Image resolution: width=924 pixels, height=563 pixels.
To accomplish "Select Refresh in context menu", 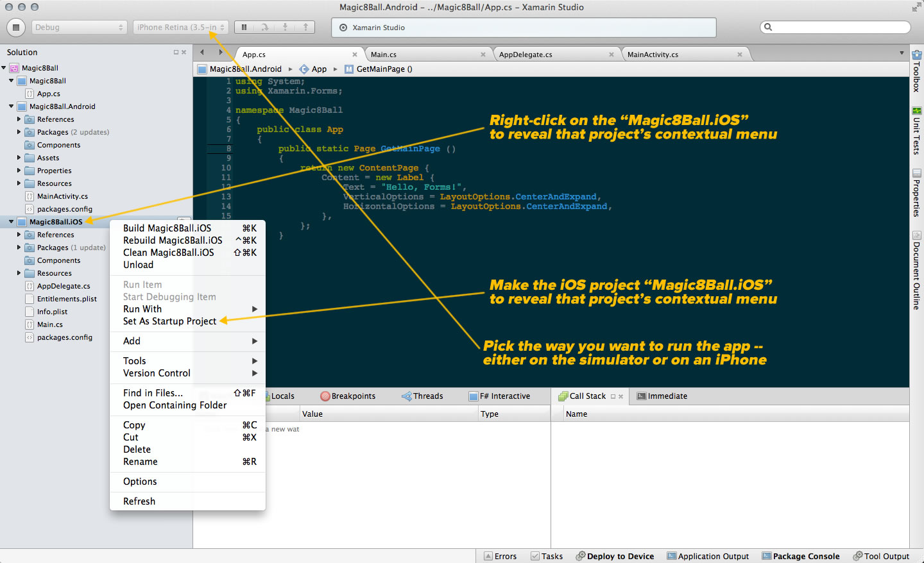I will coord(187,501).
